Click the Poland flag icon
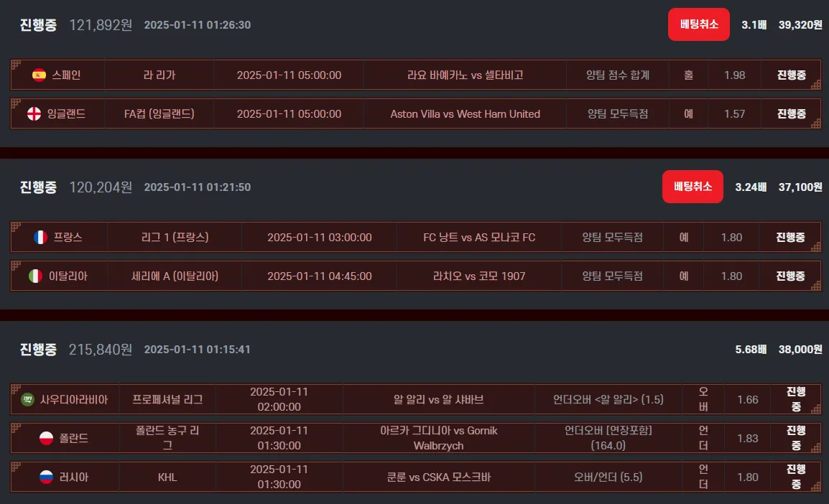The height and width of the screenshot is (504, 829). tap(46, 439)
